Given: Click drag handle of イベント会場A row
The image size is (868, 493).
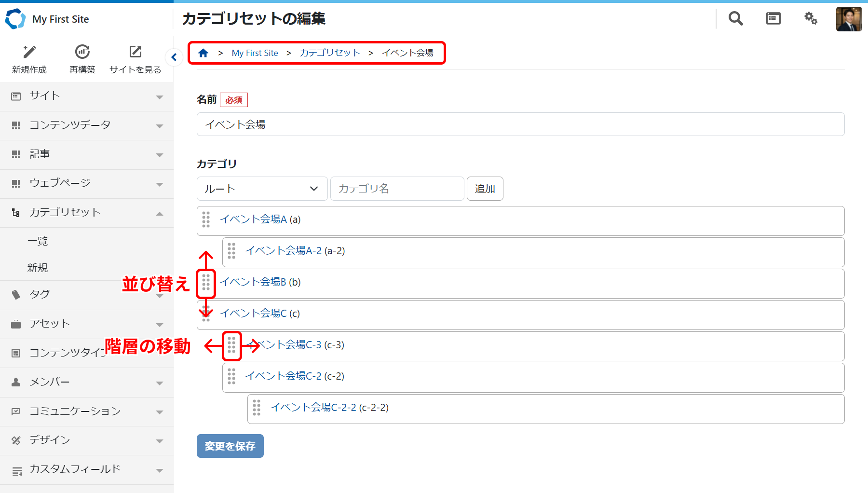Looking at the screenshot, I should [x=206, y=219].
